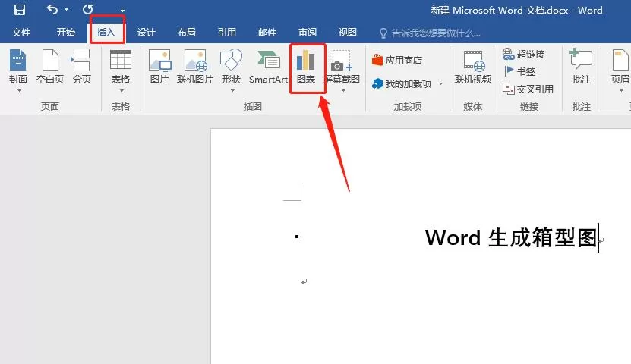The height and width of the screenshot is (364, 631).
Task: Click the 形状 (Shapes) icon
Action: click(231, 61)
